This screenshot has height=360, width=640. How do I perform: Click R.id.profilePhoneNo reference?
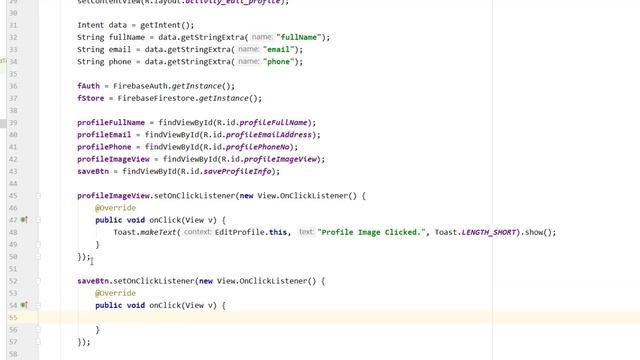pos(246,147)
